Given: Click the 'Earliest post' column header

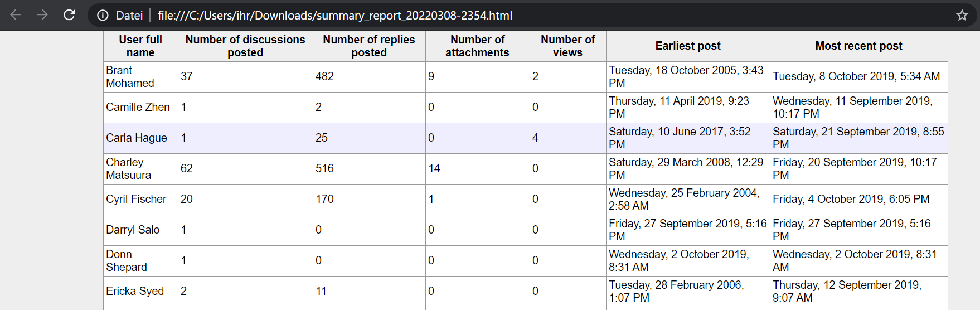Looking at the screenshot, I should (x=688, y=46).
